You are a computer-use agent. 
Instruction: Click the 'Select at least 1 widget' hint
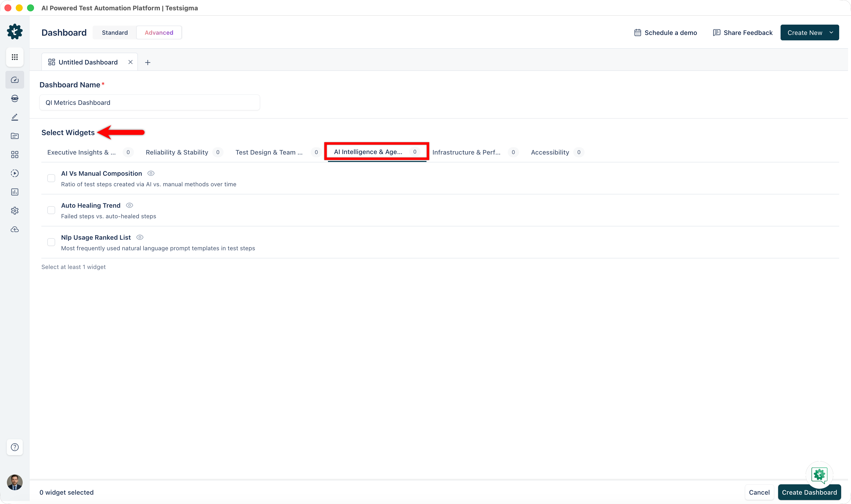73,267
